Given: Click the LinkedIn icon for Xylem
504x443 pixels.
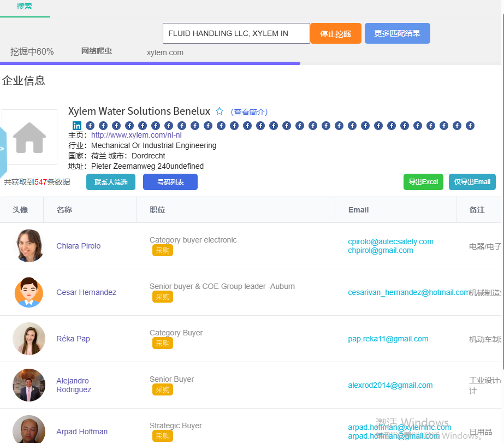Looking at the screenshot, I should (x=77, y=126).
